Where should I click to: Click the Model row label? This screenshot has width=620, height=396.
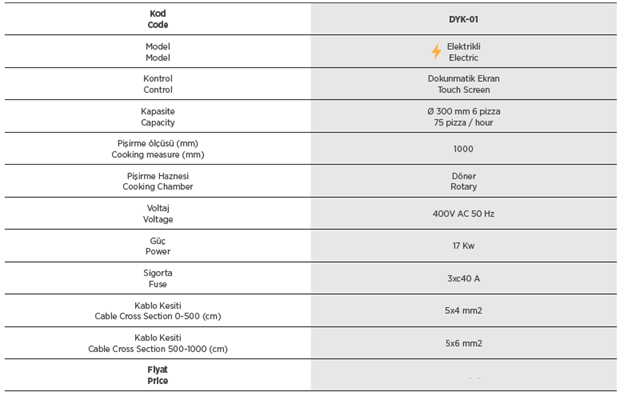[158, 52]
